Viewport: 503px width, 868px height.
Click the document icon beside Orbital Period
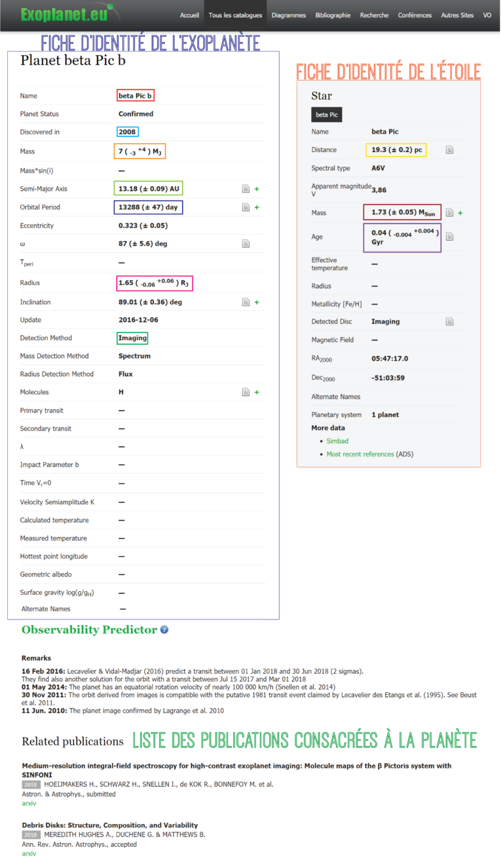246,207
